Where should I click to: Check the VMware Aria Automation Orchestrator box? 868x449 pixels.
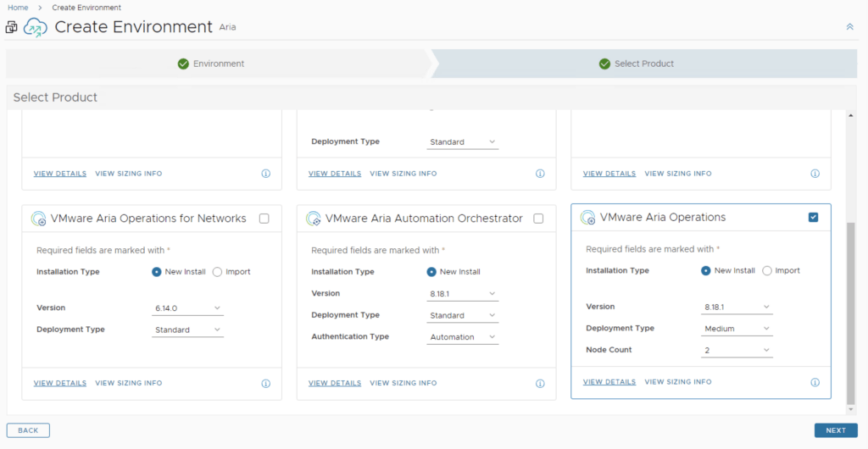click(538, 219)
